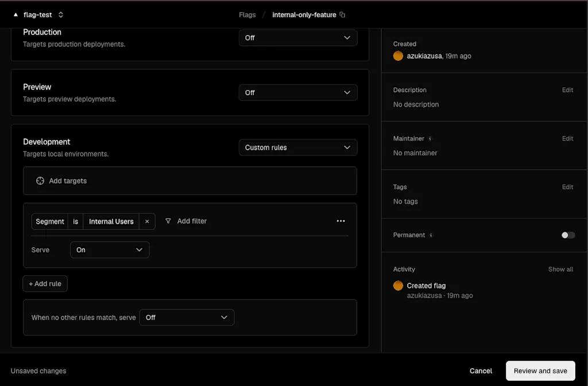This screenshot has width=588, height=386.
Task: Click the funnel icon beside Add filter
Action: click(x=168, y=221)
